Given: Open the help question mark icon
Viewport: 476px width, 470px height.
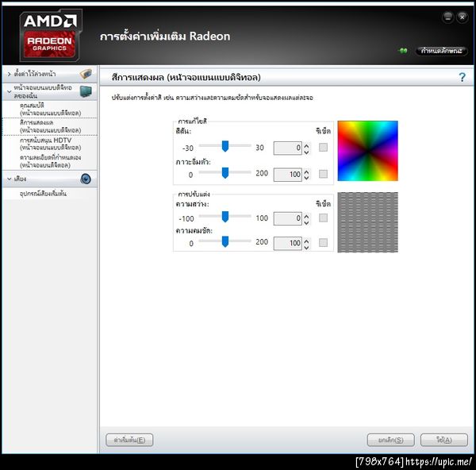Looking at the screenshot, I should [462, 77].
